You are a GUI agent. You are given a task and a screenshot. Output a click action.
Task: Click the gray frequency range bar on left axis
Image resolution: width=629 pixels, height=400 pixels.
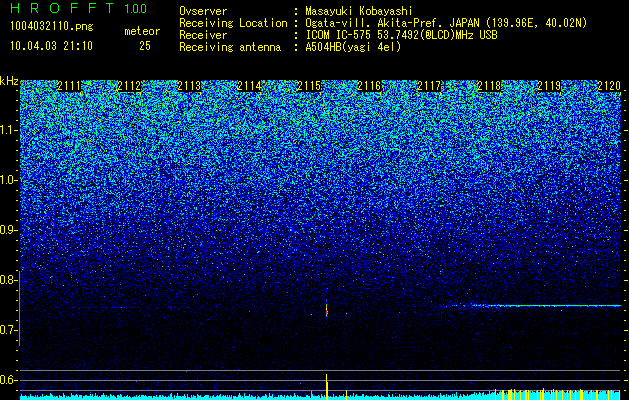pos(20,308)
